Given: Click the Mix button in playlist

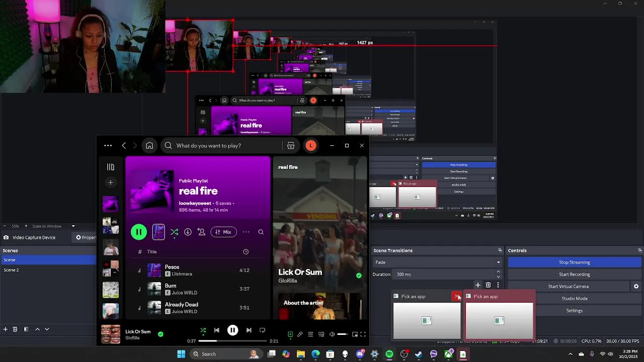Looking at the screenshot, I should point(223,232).
